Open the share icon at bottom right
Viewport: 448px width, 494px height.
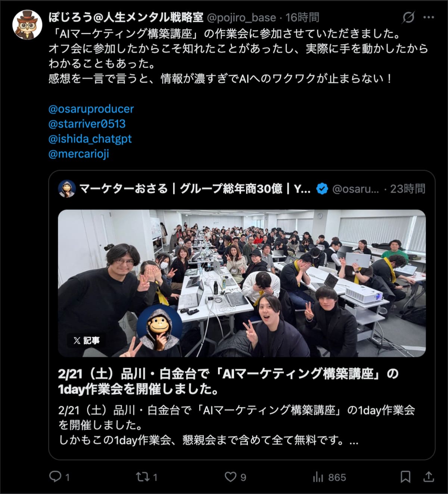(429, 476)
